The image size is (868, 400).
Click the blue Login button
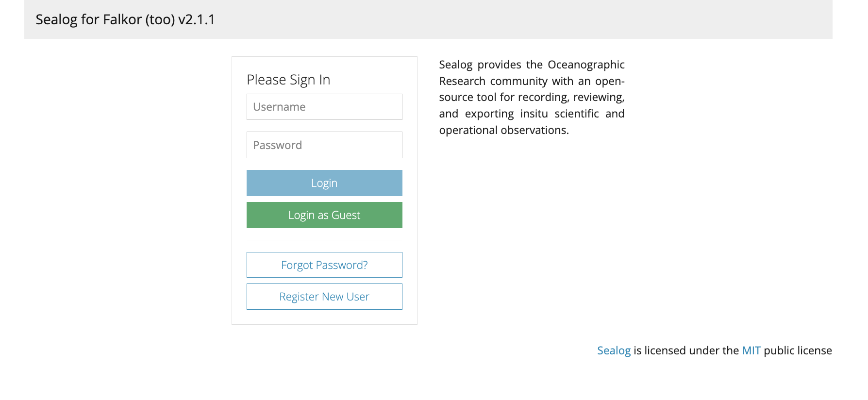324,183
